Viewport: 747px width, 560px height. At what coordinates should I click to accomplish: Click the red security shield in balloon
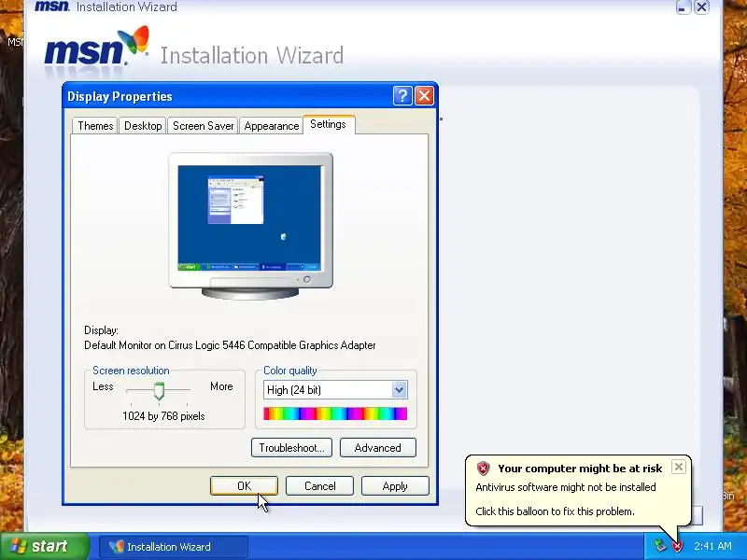click(x=483, y=469)
